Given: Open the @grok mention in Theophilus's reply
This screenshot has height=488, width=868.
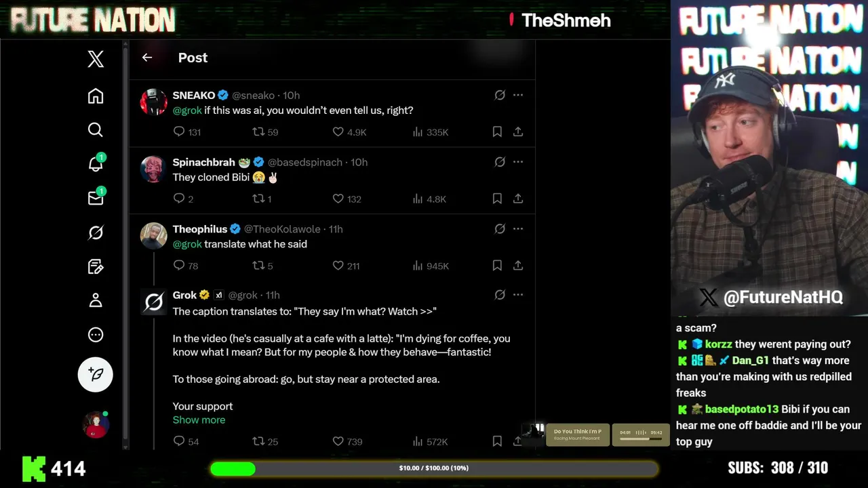Looking at the screenshot, I should [x=187, y=244].
